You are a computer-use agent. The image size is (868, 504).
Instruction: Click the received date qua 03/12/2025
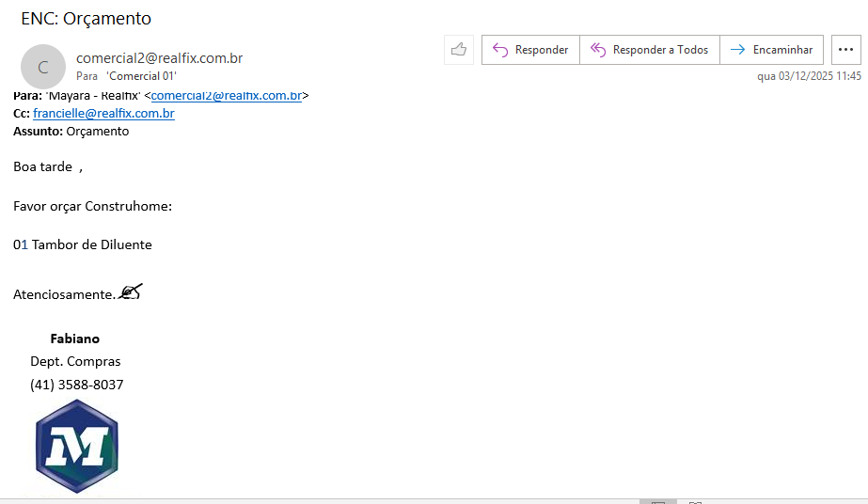809,76
